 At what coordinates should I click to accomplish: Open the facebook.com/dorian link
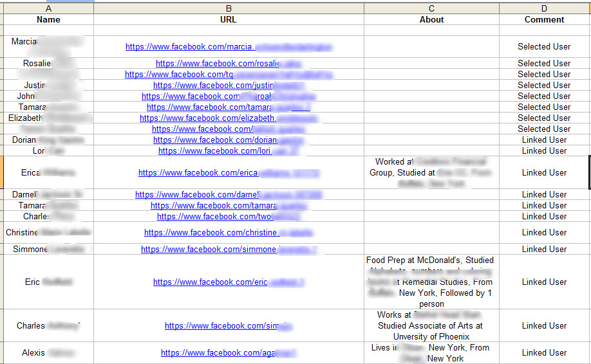[x=229, y=140]
